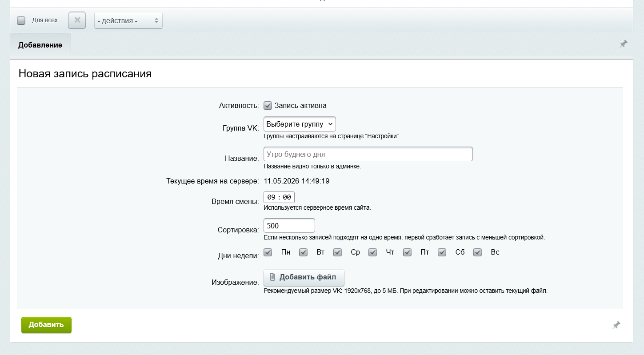Click the Группа VK label
Screen dimensions: 644x355
[x=240, y=128]
